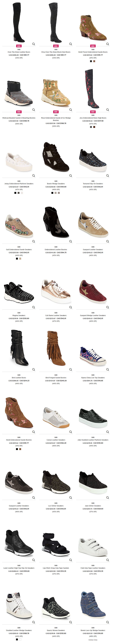Open Lazer Leather High-Top Slip-On Sneakers link
The height and width of the screenshot is (644, 114).
pyautogui.click(x=19, y=568)
